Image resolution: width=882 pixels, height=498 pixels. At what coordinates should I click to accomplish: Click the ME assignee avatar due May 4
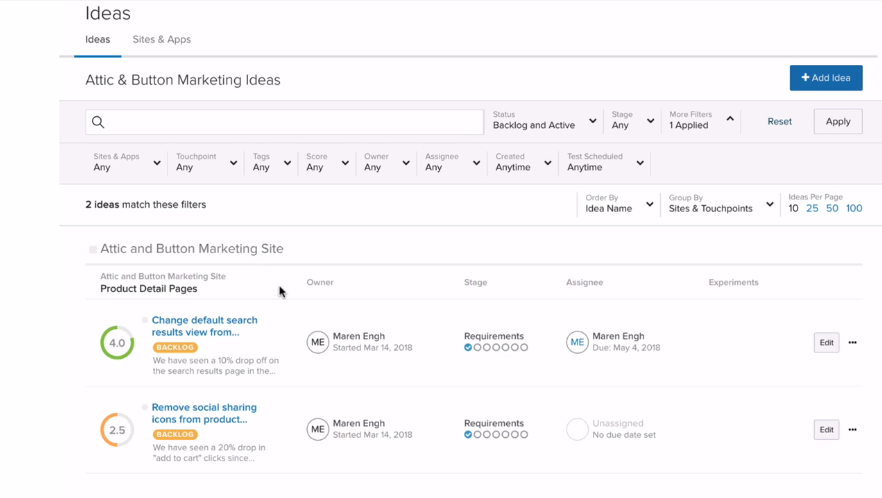pyautogui.click(x=577, y=343)
